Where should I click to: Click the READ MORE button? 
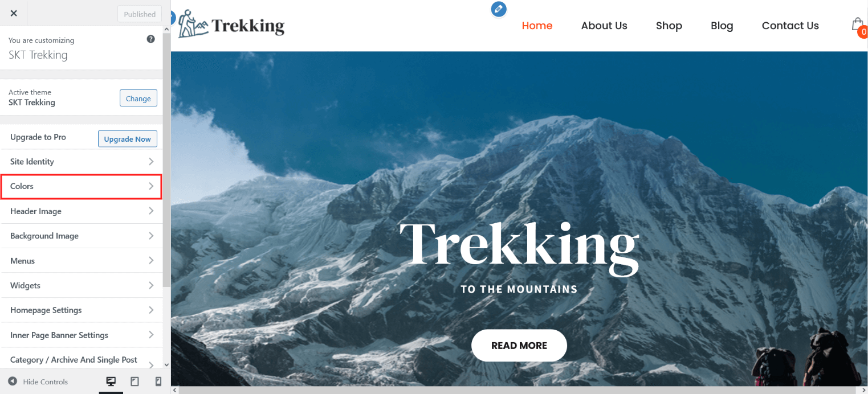click(x=519, y=346)
